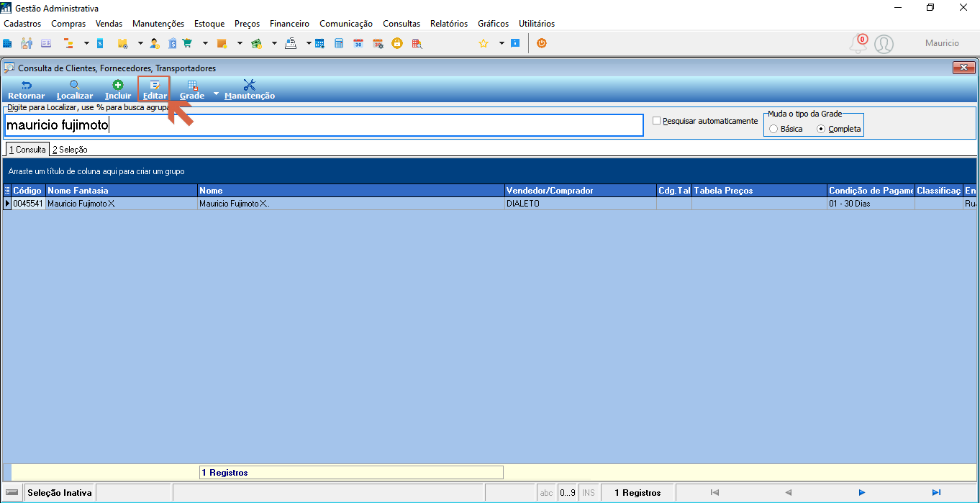The height and width of the screenshot is (503, 980).
Task: Expand the Grade button dropdown arrow
Action: coord(216,94)
